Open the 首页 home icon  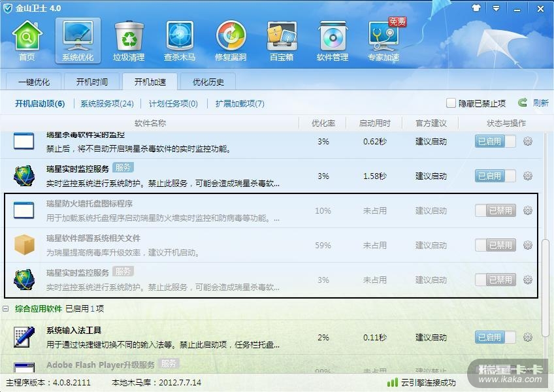(27, 41)
